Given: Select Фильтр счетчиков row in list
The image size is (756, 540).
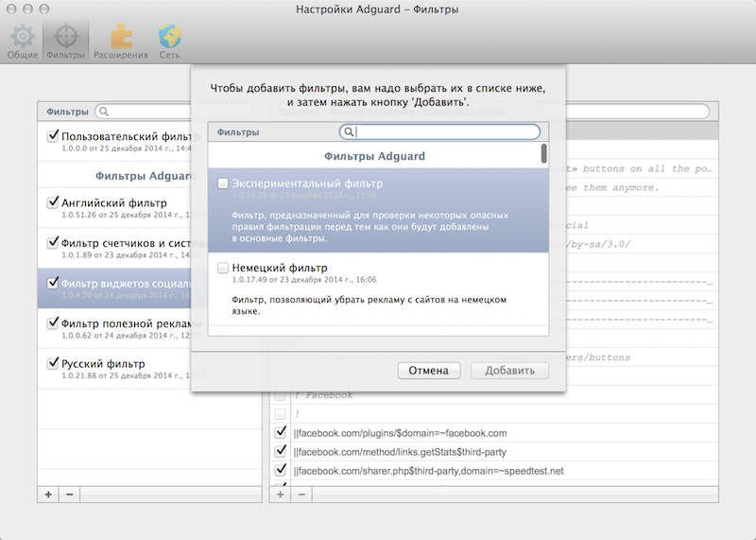Looking at the screenshot, I should coord(114,248).
